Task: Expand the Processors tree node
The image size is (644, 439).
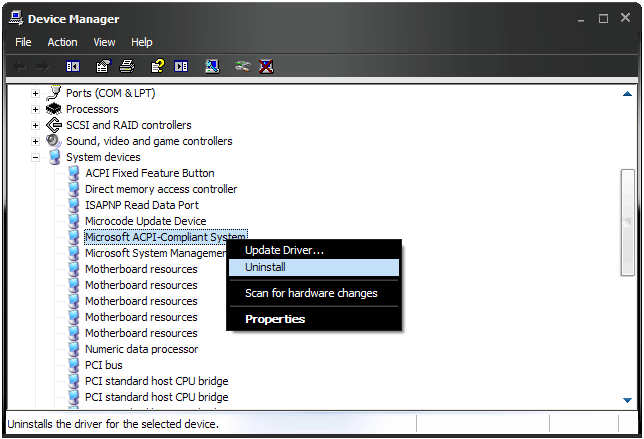Action: tap(36, 109)
